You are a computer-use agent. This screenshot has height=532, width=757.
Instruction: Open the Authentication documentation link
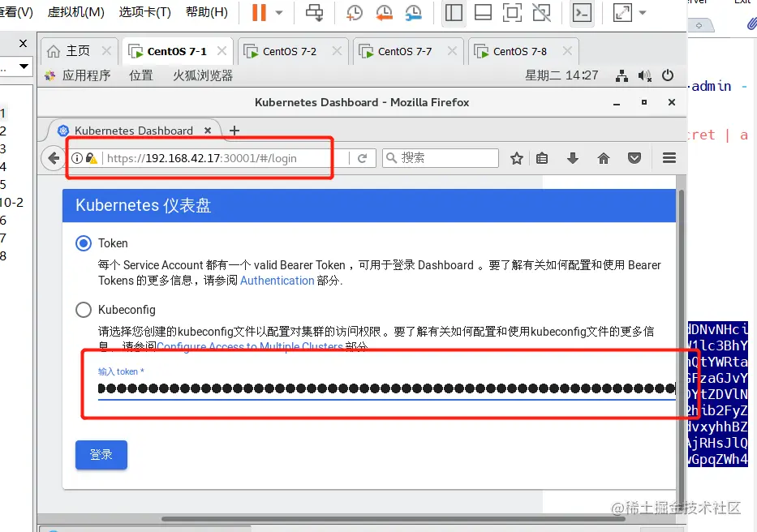point(277,281)
